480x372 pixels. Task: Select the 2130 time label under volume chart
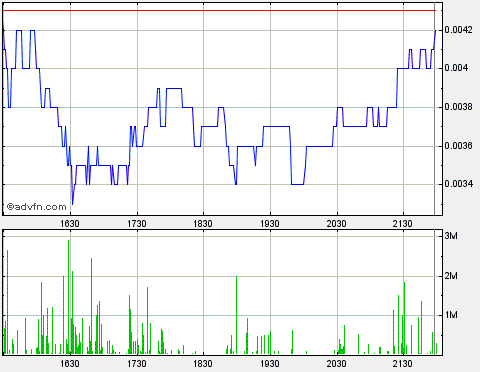(x=403, y=363)
